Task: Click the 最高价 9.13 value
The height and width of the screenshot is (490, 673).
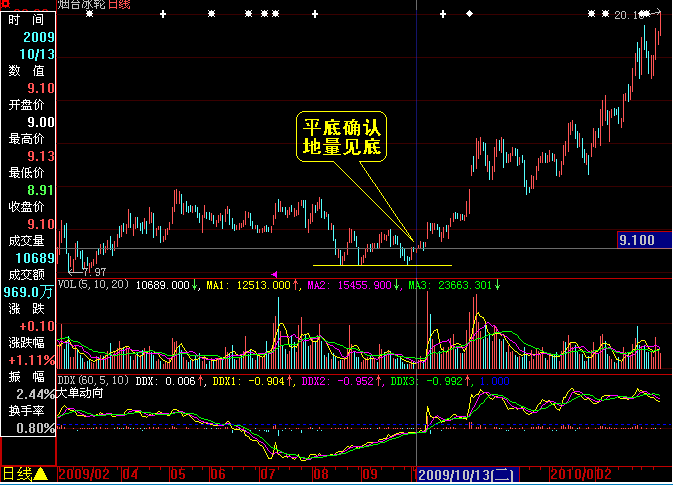Action: pyautogui.click(x=41, y=156)
